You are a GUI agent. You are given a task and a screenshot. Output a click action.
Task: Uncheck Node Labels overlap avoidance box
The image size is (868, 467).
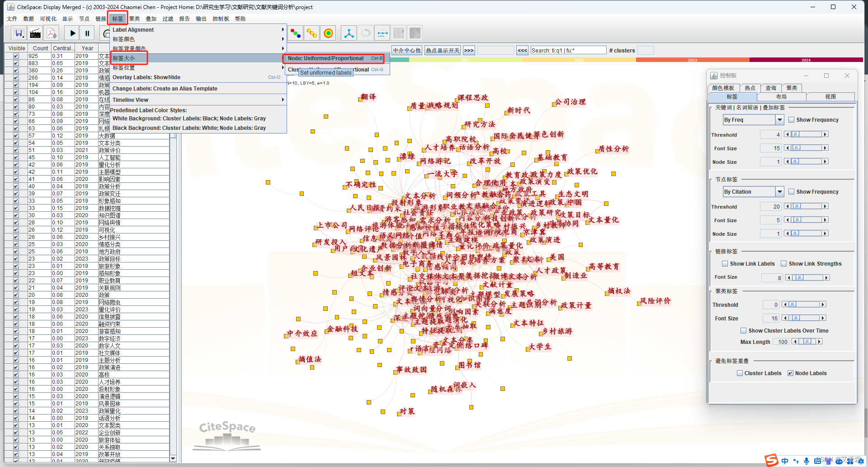tap(790, 373)
